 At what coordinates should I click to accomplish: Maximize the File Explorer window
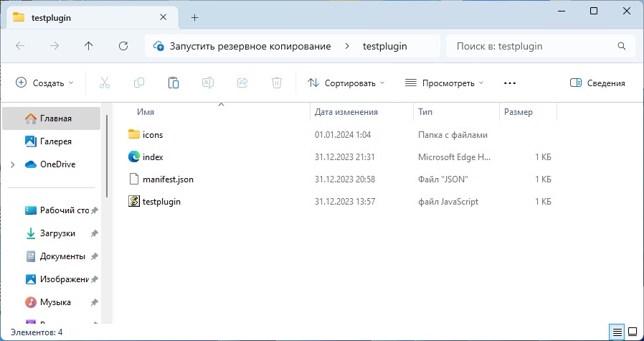click(x=594, y=11)
